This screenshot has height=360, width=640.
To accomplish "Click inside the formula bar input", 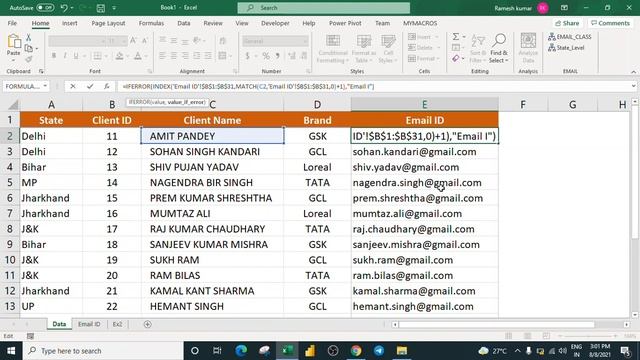I will (x=373, y=86).
